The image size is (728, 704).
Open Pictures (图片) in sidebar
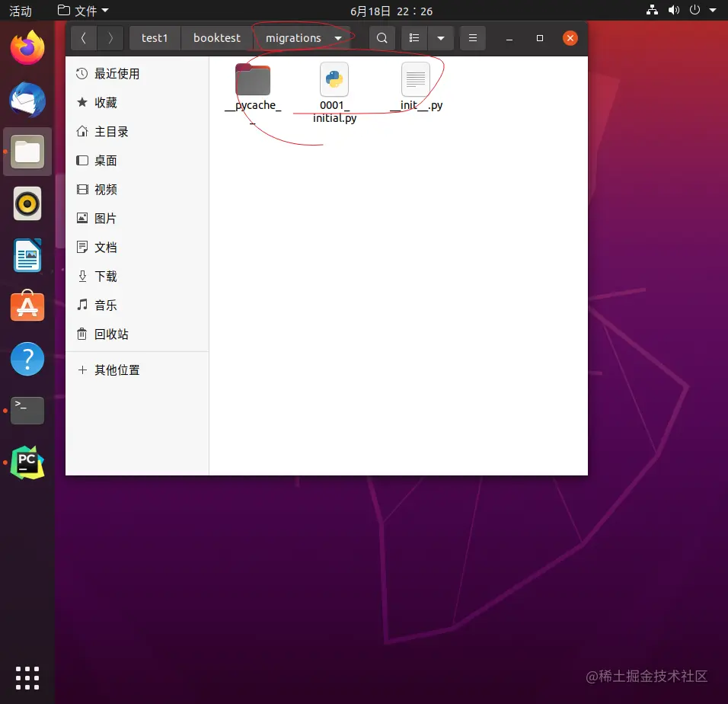pyautogui.click(x=137, y=218)
